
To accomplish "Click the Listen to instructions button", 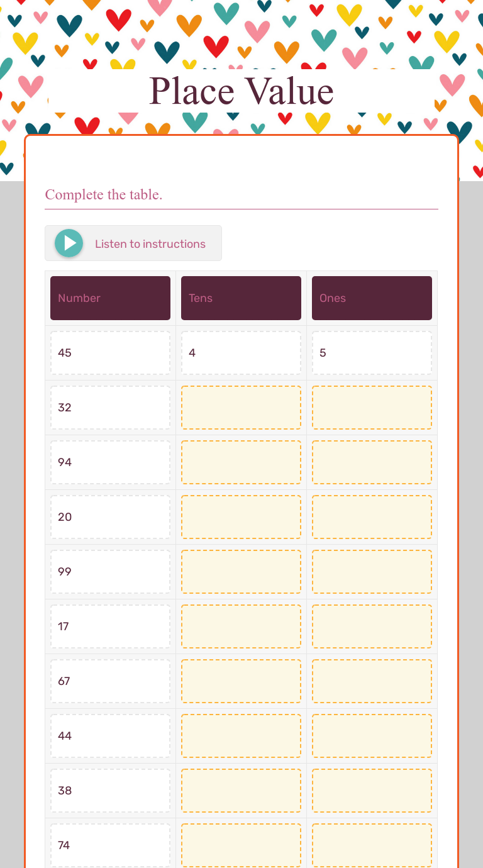I will coord(133,243).
